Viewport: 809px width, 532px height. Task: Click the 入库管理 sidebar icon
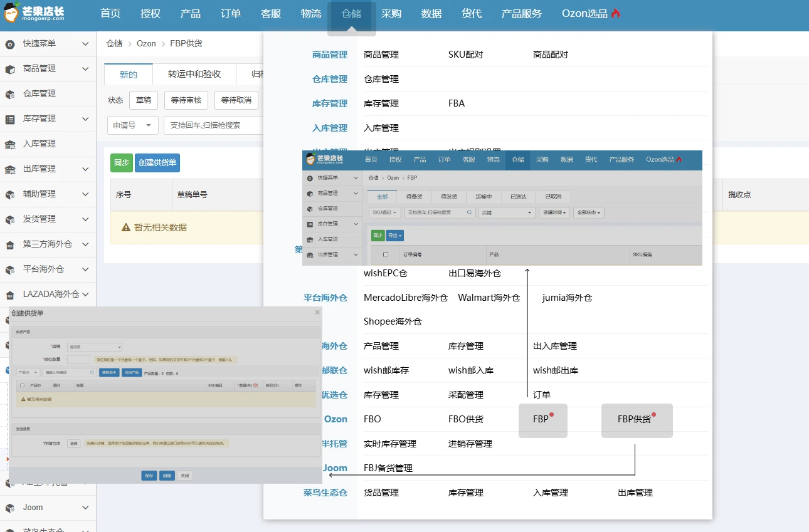(10, 144)
